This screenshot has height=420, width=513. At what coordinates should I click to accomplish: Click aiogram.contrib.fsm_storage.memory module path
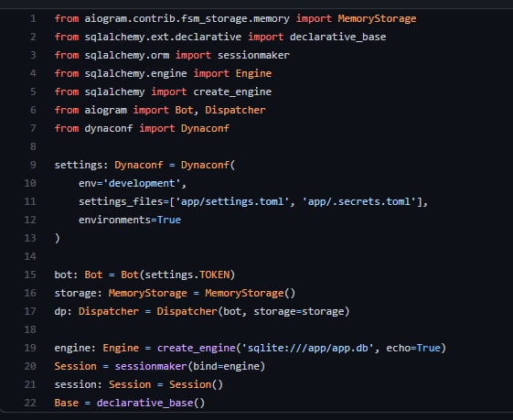tap(187, 18)
